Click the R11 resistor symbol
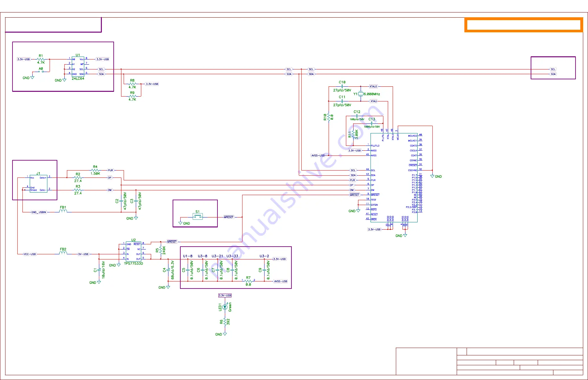This screenshot has height=380, width=588. coord(353,134)
